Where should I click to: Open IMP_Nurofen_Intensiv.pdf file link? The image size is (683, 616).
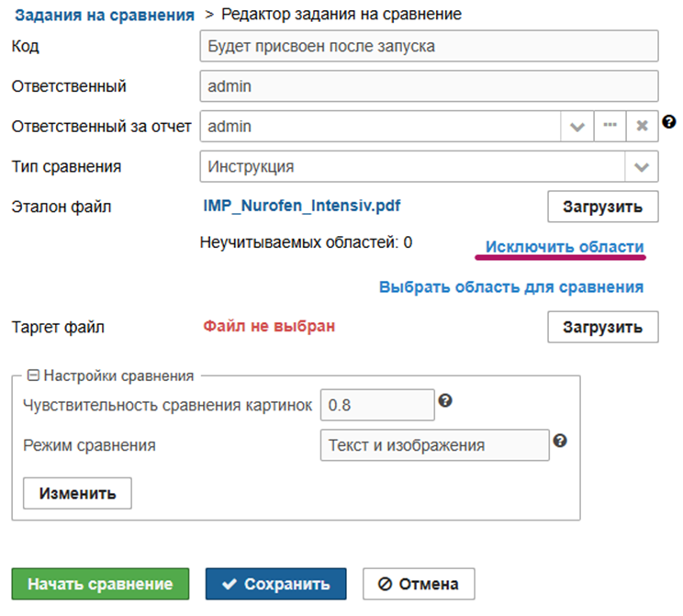[302, 206]
